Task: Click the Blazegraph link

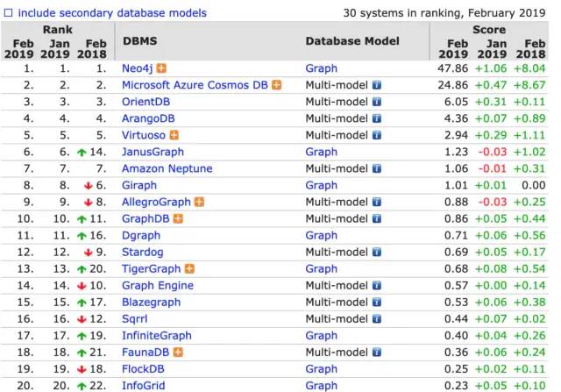Action: [x=151, y=302]
